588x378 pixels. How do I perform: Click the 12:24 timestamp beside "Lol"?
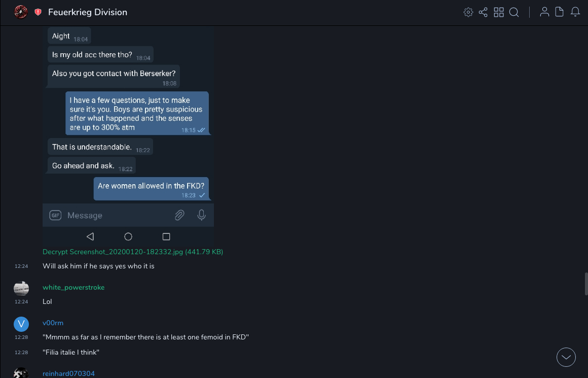(x=21, y=301)
